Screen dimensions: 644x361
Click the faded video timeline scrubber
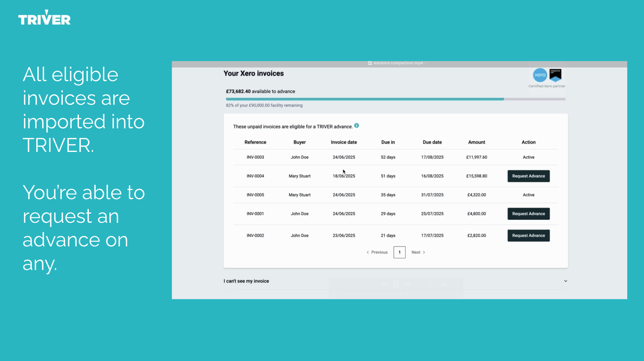click(x=408, y=294)
